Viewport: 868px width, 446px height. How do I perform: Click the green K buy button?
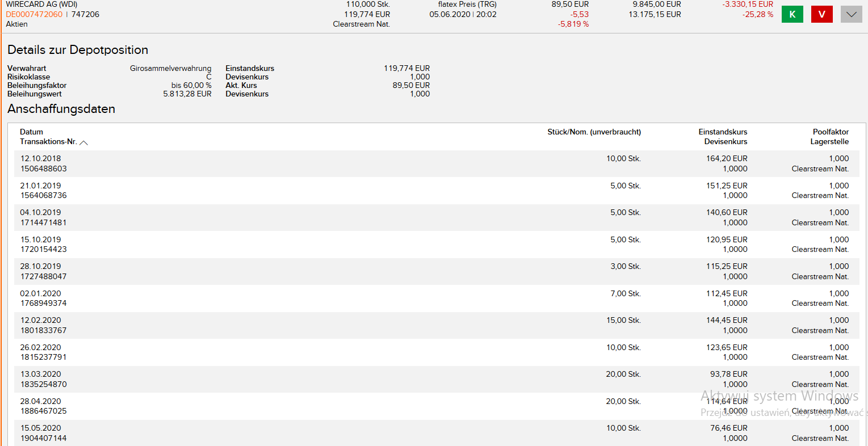(792, 14)
